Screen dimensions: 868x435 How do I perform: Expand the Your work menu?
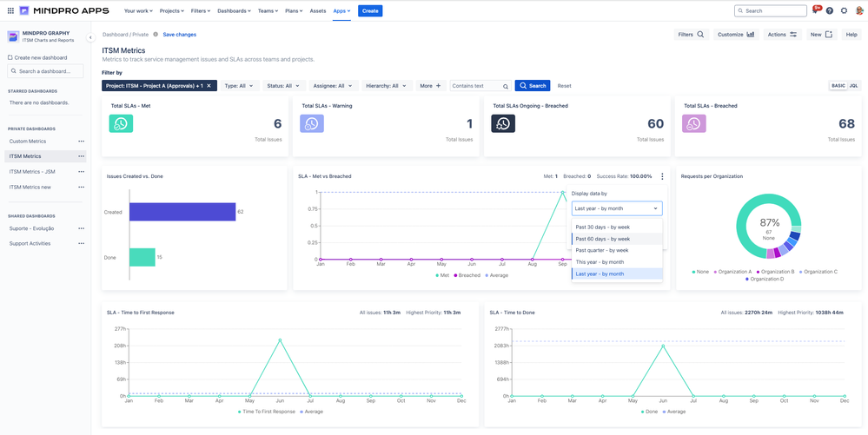pyautogui.click(x=140, y=10)
